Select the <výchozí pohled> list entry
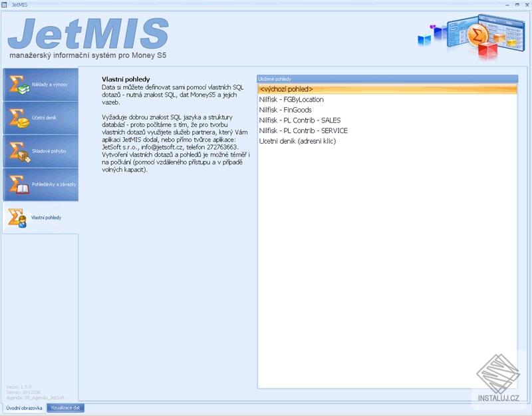 387,89
